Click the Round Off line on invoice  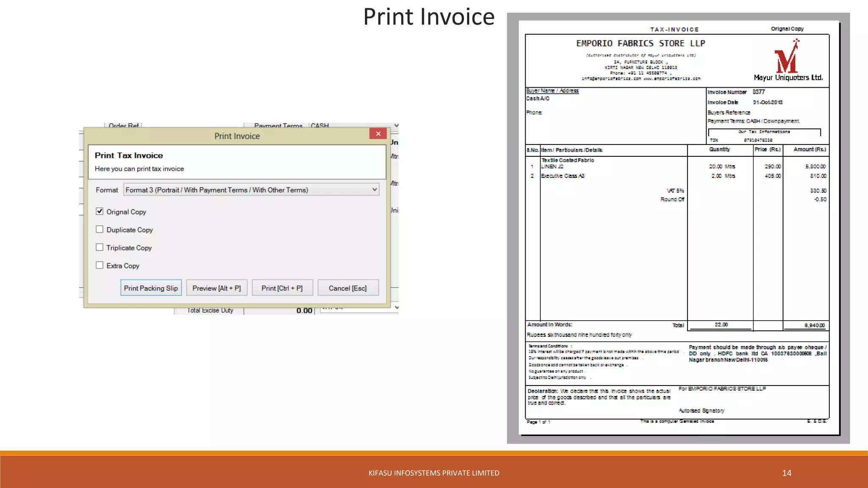[672, 200]
